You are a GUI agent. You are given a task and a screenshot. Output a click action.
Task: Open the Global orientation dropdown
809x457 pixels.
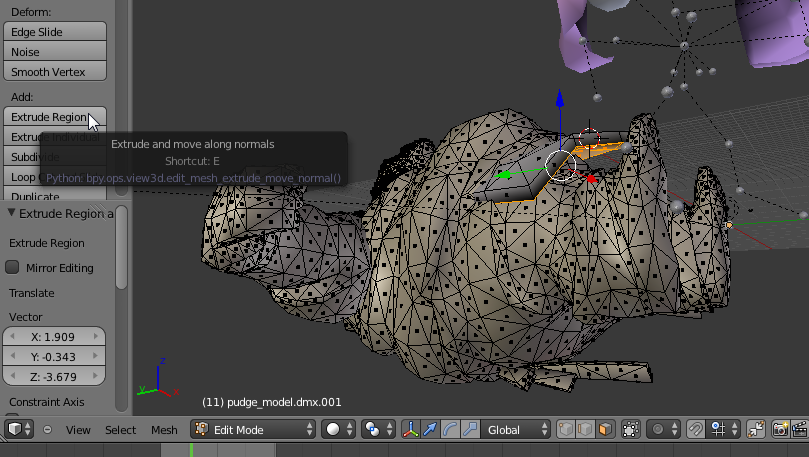coord(516,429)
